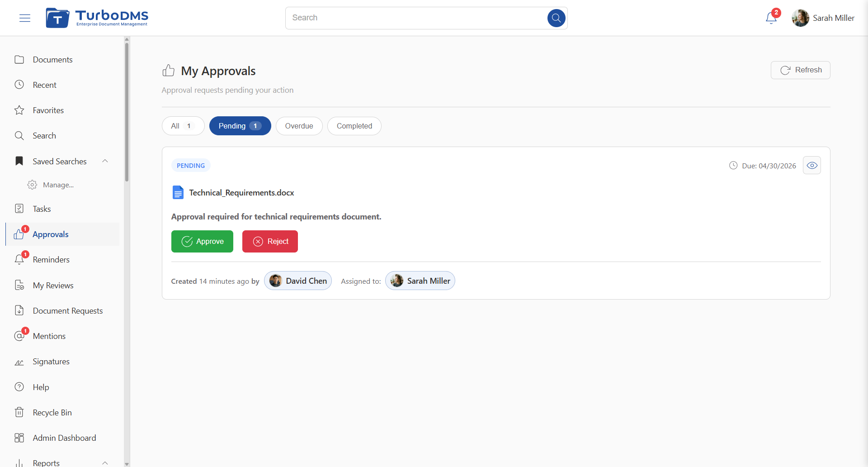
Task: View the approval document with eye icon
Action: (x=812, y=166)
